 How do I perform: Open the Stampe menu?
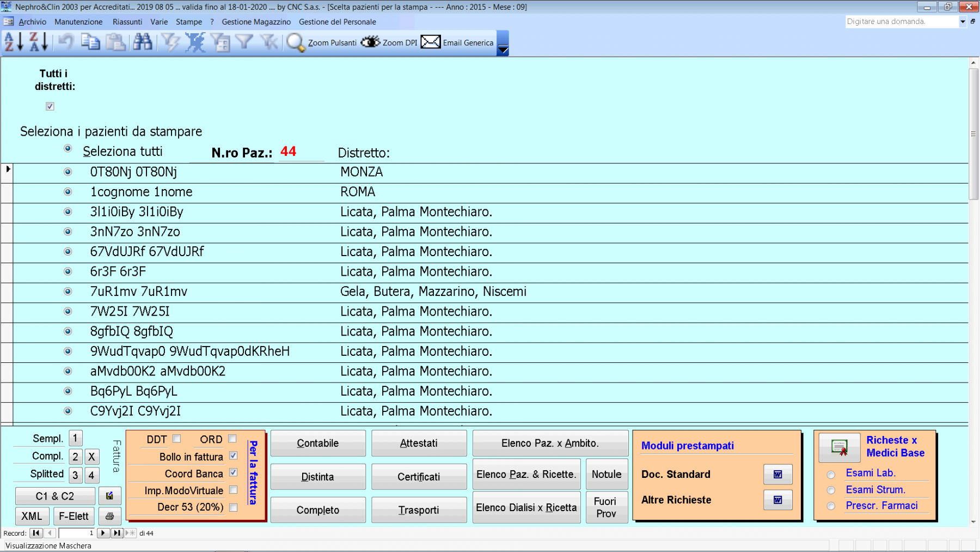point(189,22)
